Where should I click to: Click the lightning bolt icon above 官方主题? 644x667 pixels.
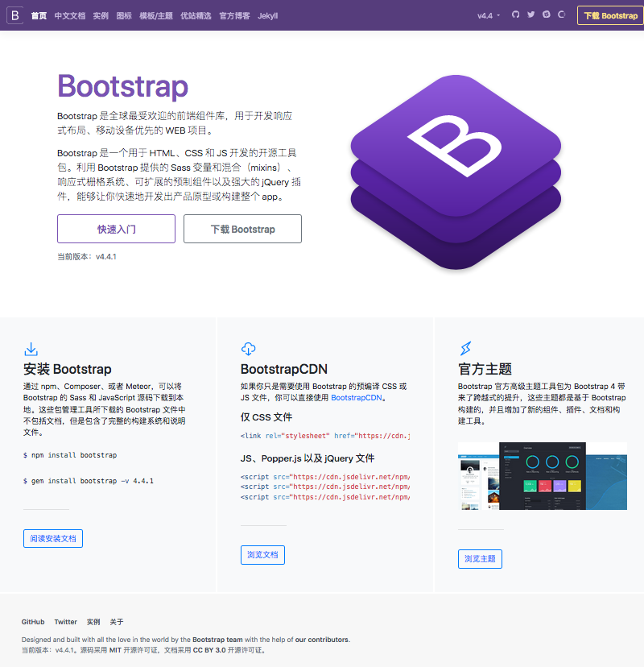coord(465,348)
